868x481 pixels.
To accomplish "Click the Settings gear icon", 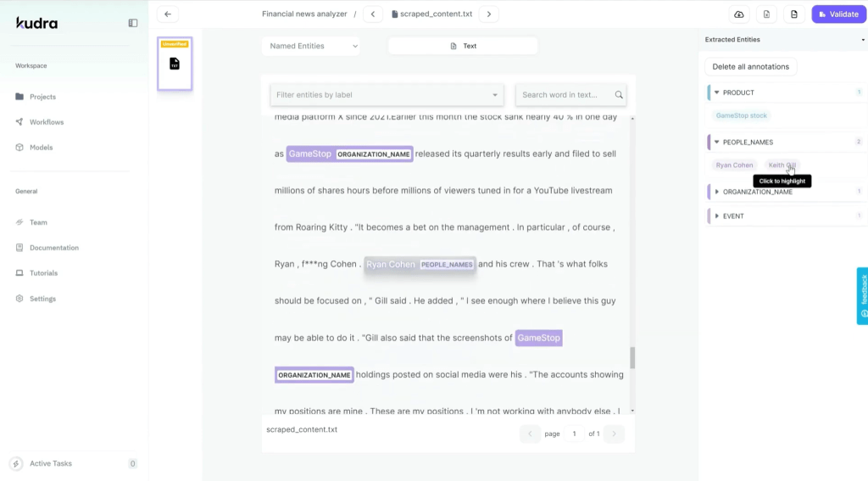I will click(x=19, y=299).
